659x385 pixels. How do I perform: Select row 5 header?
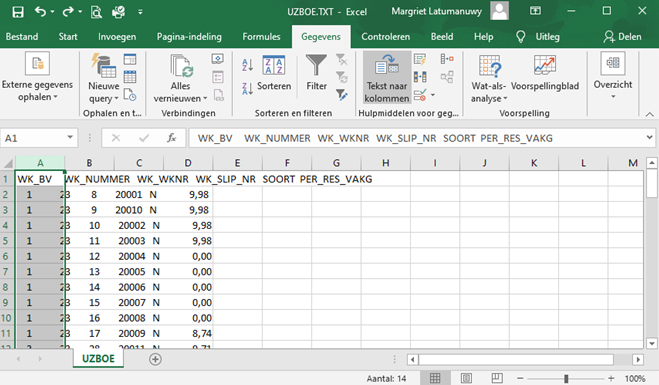point(6,241)
